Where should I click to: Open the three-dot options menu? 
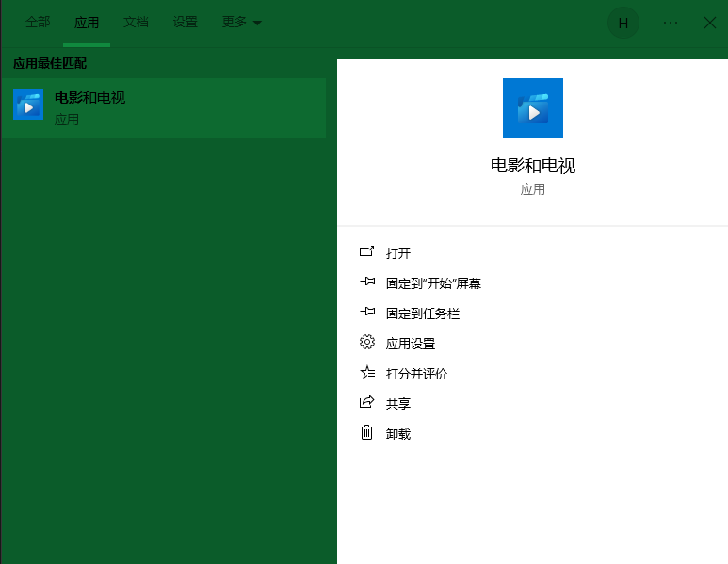click(670, 23)
